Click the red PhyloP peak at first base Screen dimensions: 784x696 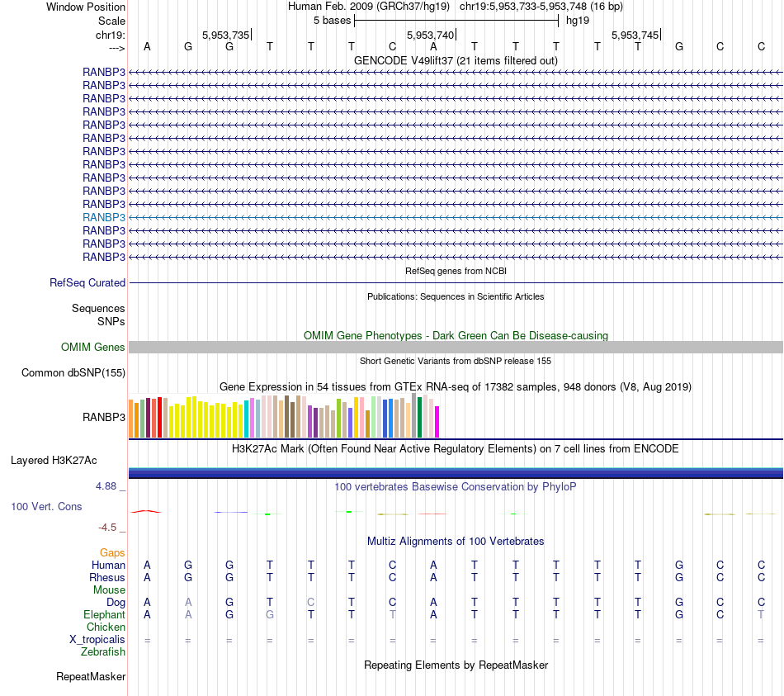(146, 511)
